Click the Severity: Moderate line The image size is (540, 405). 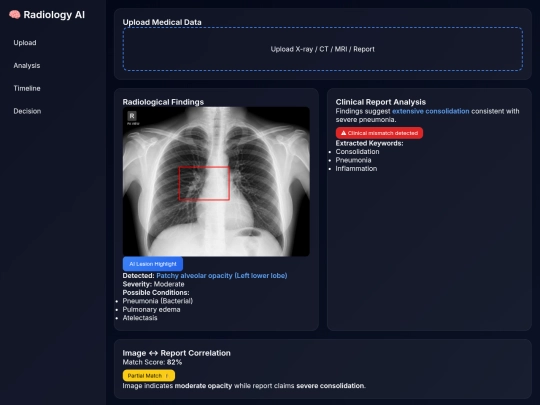pyautogui.click(x=153, y=284)
